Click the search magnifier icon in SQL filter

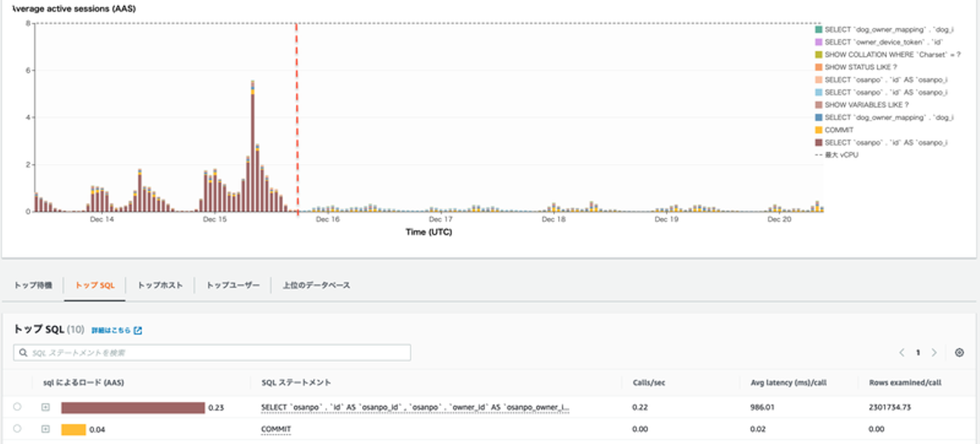24,353
